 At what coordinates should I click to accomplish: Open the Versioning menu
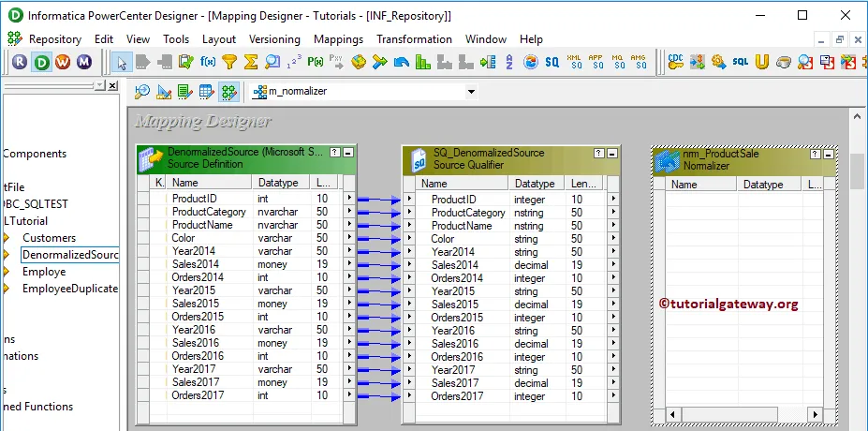pos(274,39)
